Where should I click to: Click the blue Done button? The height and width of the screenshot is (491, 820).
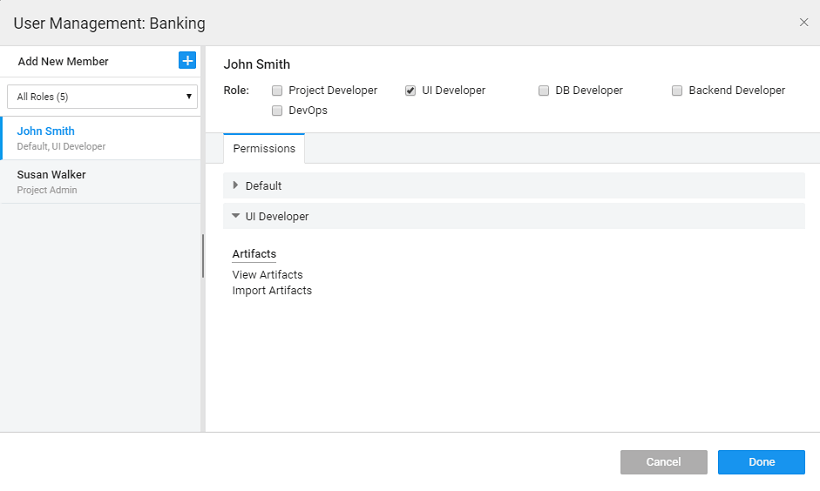coord(761,462)
